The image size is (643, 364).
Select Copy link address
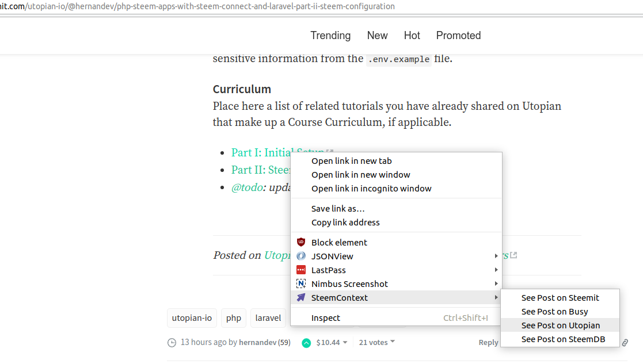(345, 223)
